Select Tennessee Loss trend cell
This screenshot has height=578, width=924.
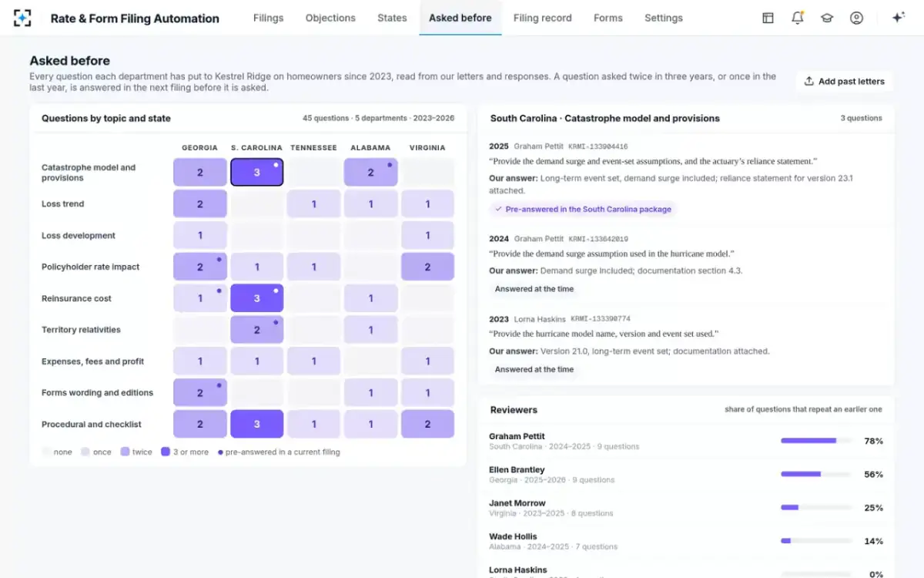coord(314,204)
